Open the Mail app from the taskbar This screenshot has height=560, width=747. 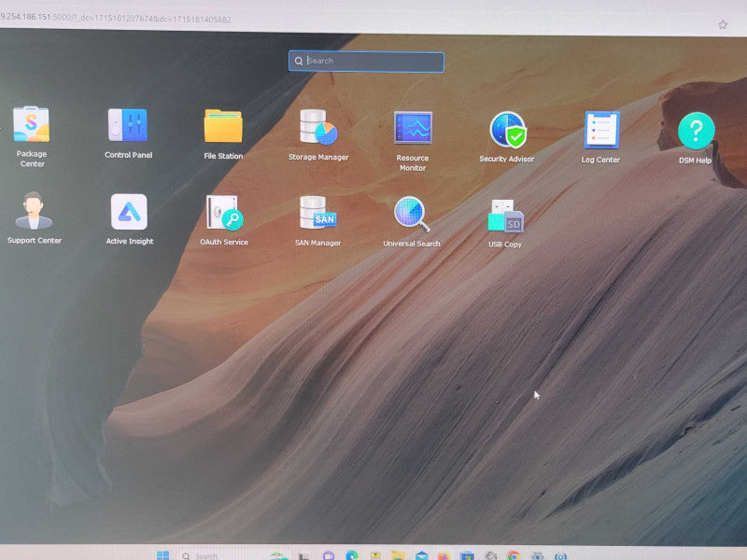point(422,555)
